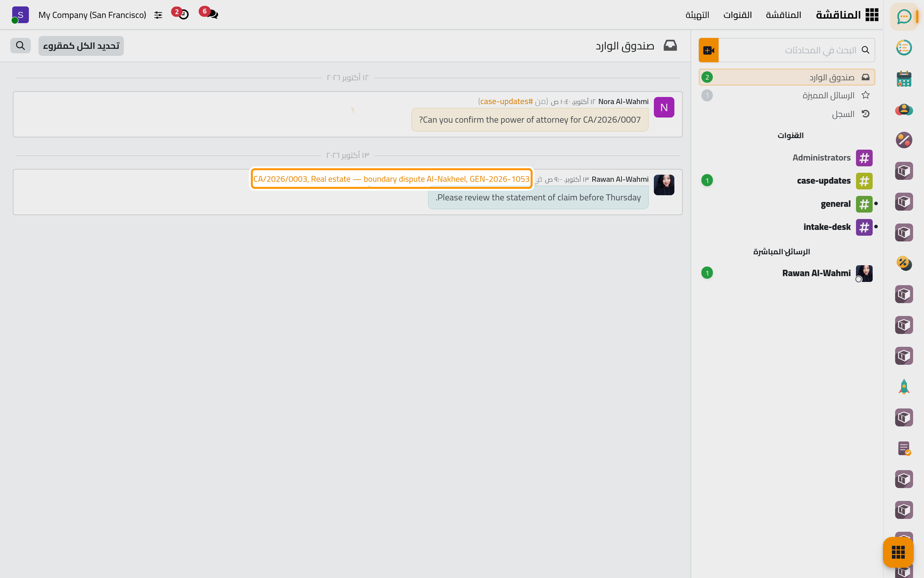Select صندوق الوارد inbox in sidebar

point(787,77)
